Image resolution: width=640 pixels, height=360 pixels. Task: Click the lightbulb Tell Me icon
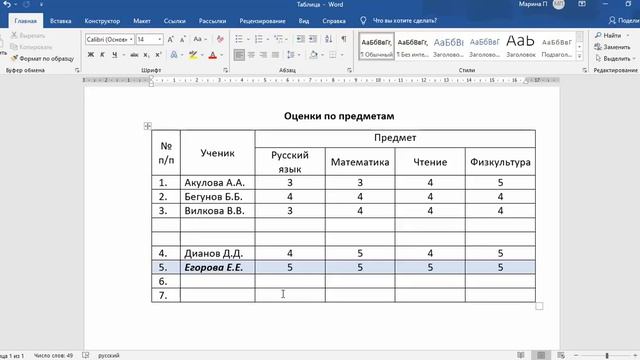(363, 20)
